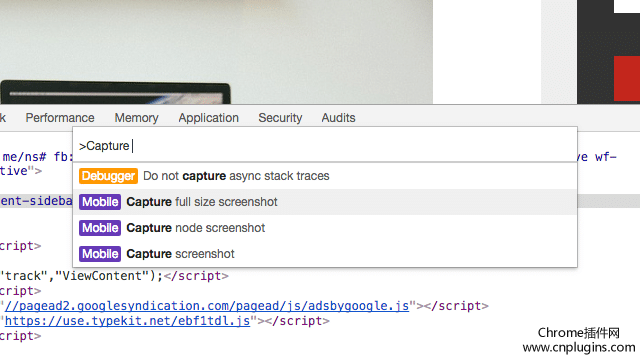Select Do not capture async stack traces
640x360 pixels.
[x=325, y=176]
